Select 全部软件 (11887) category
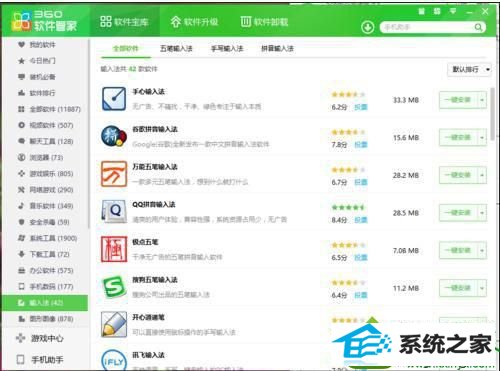 click(49, 109)
